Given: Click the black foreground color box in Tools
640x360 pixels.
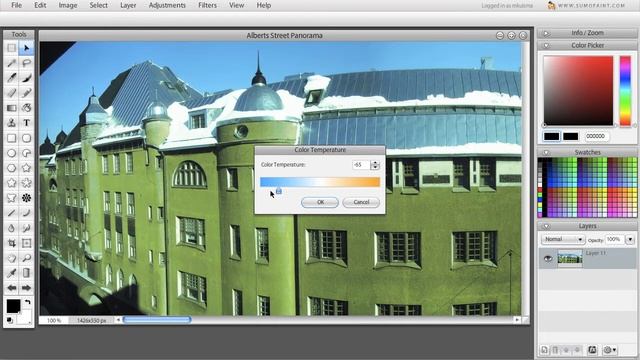Looking at the screenshot, I should click(13, 306).
